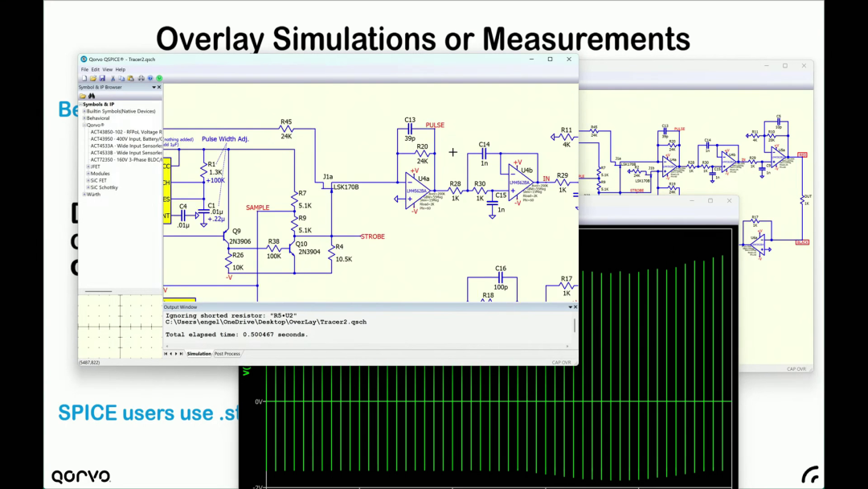Viewport: 868px width, 489px height.
Task: Click the first-tab navigation arrow in Output Window
Action: point(166,353)
